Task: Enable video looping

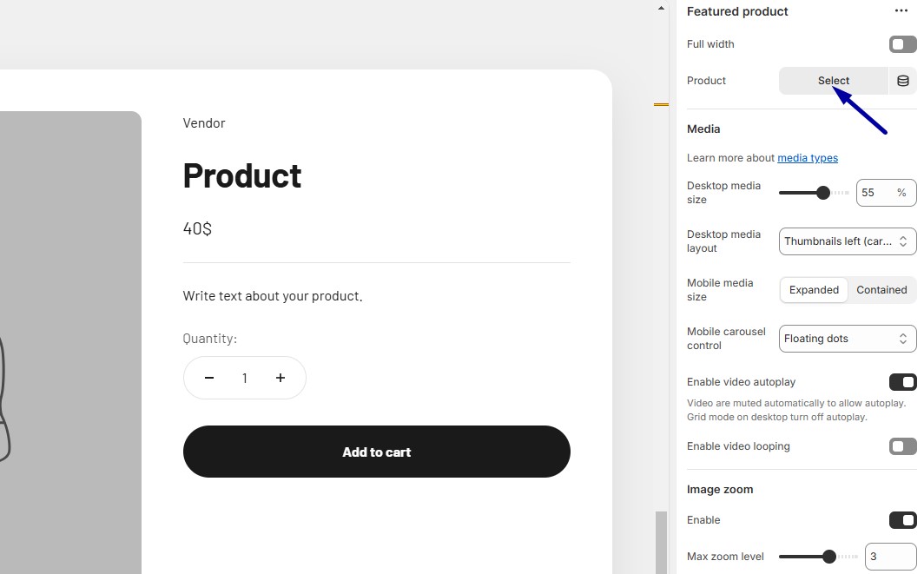Action: coord(901,445)
